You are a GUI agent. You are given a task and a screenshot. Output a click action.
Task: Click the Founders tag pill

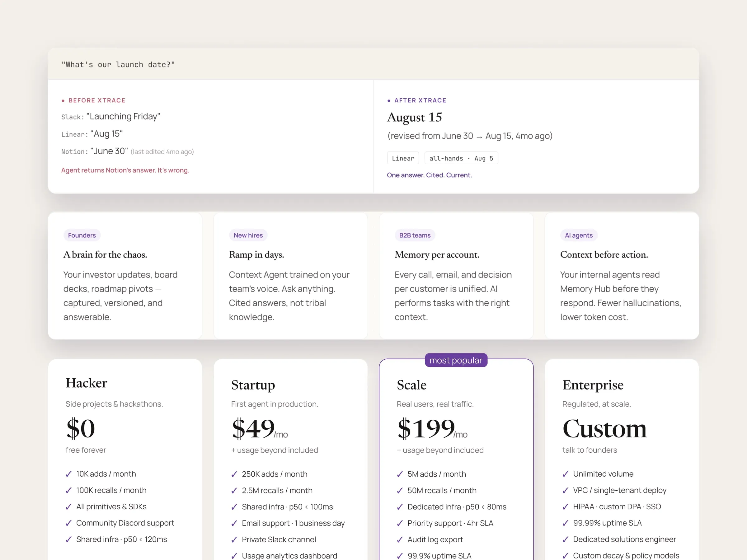tap(82, 235)
